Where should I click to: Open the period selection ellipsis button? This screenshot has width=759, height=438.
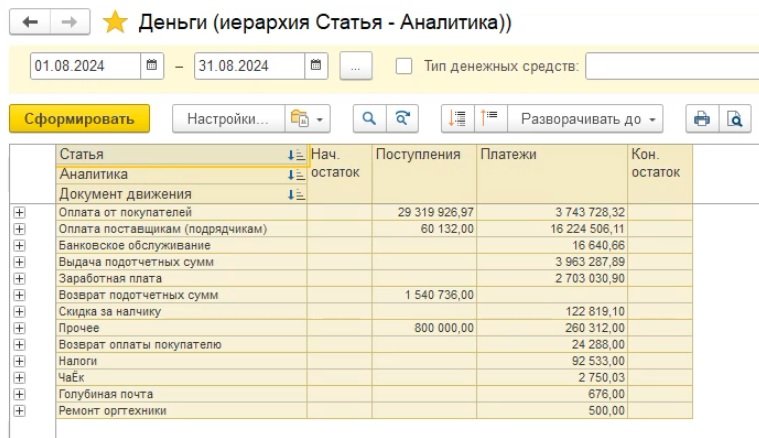coord(356,66)
